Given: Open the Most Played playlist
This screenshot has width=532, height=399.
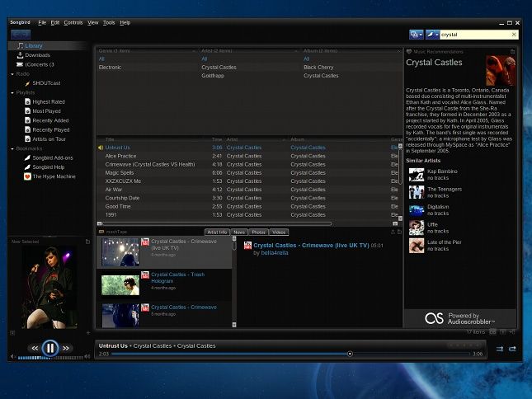Looking at the screenshot, I should [x=46, y=111].
